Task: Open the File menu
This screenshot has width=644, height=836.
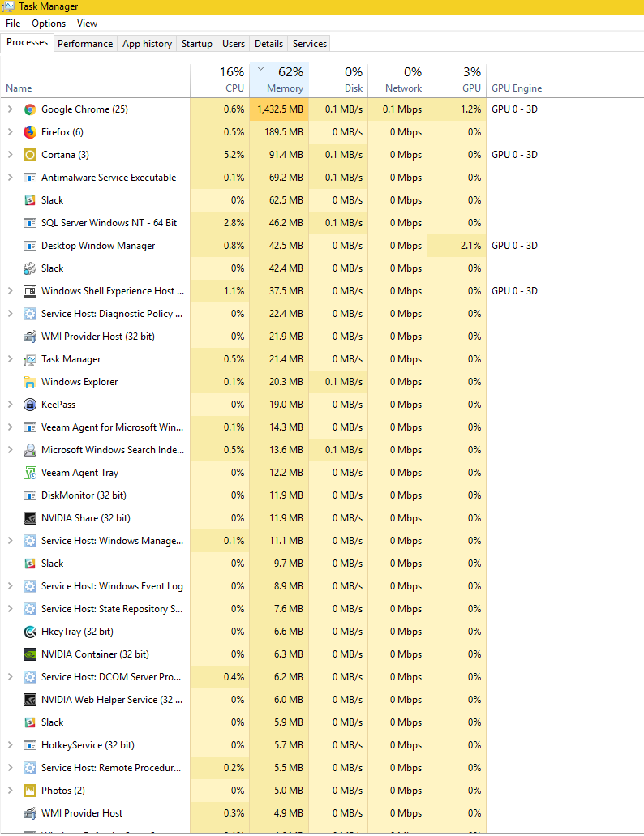Action: point(13,24)
